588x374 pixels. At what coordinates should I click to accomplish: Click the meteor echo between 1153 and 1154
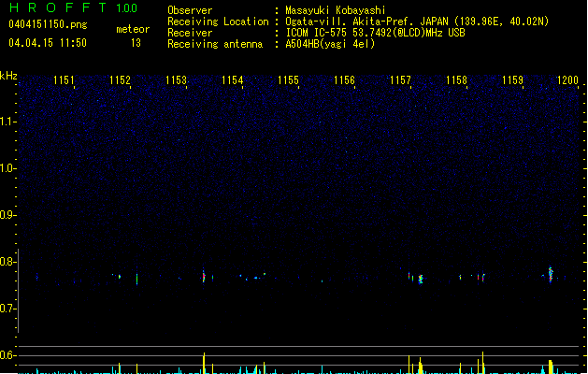point(204,276)
